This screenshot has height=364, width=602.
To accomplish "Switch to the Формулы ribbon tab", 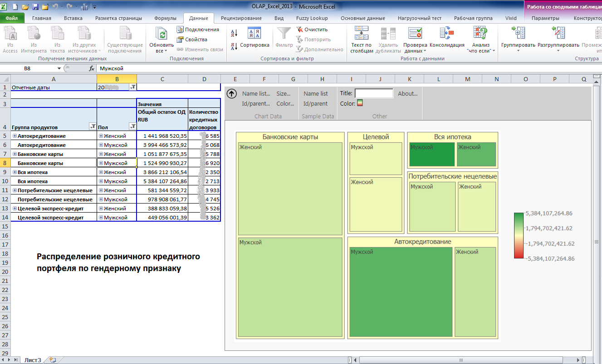I will 165,18.
